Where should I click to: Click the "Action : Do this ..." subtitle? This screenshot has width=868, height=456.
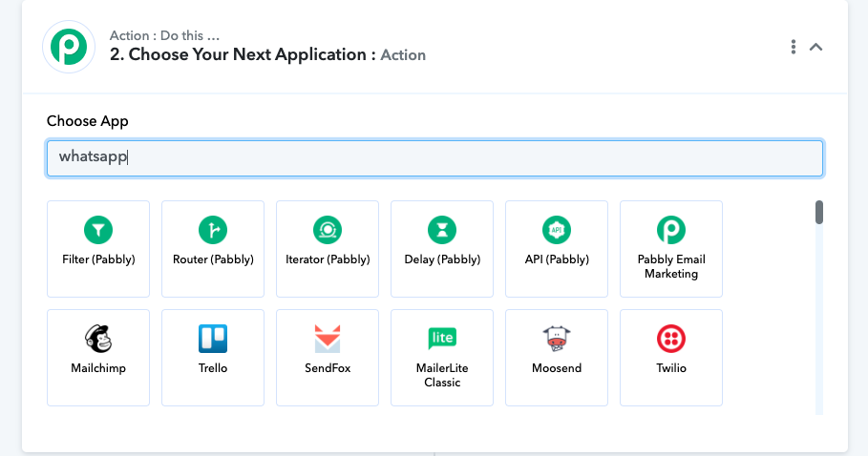pos(164,35)
